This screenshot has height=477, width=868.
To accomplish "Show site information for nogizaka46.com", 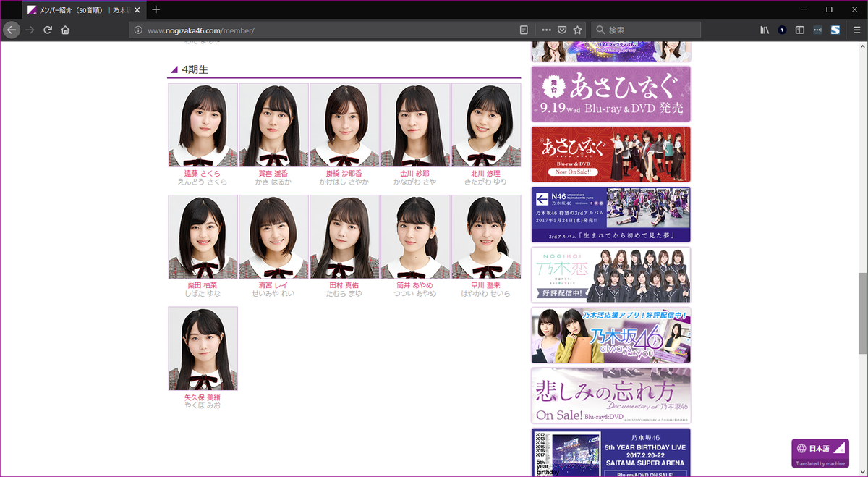I will 139,30.
